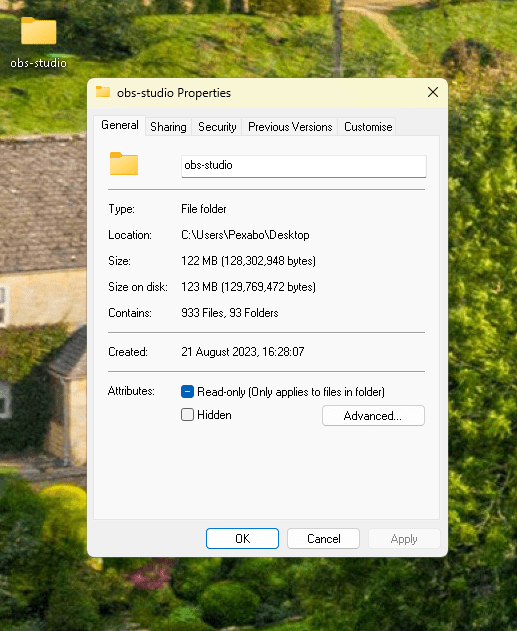517x631 pixels.
Task: Click the 'Size:' label
Action: pyautogui.click(x=119, y=261)
